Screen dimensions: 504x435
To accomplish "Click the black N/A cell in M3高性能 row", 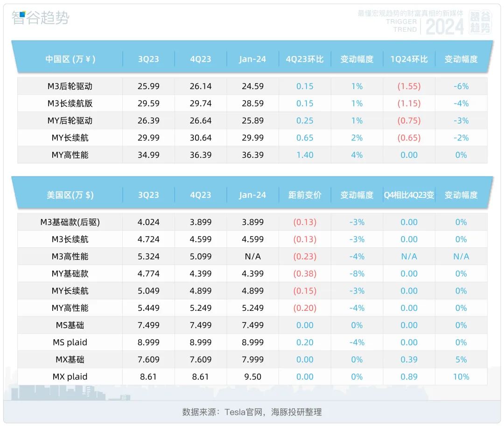I will (x=252, y=256).
